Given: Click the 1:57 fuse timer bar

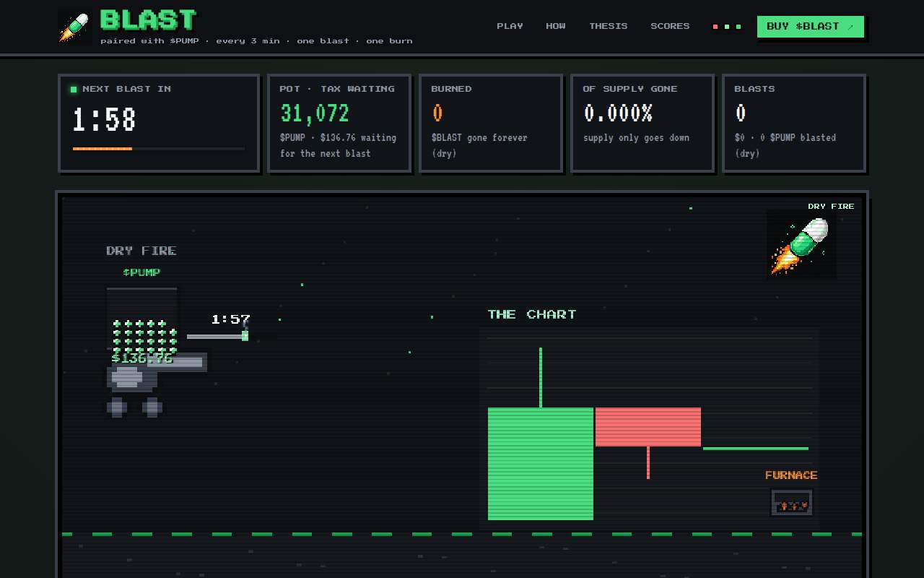Looking at the screenshot, I should 217,336.
